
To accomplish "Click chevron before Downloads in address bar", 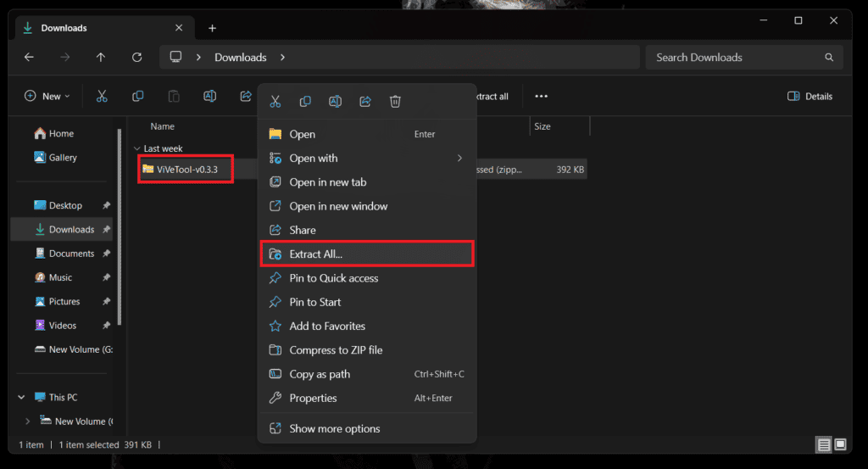I will tap(198, 57).
